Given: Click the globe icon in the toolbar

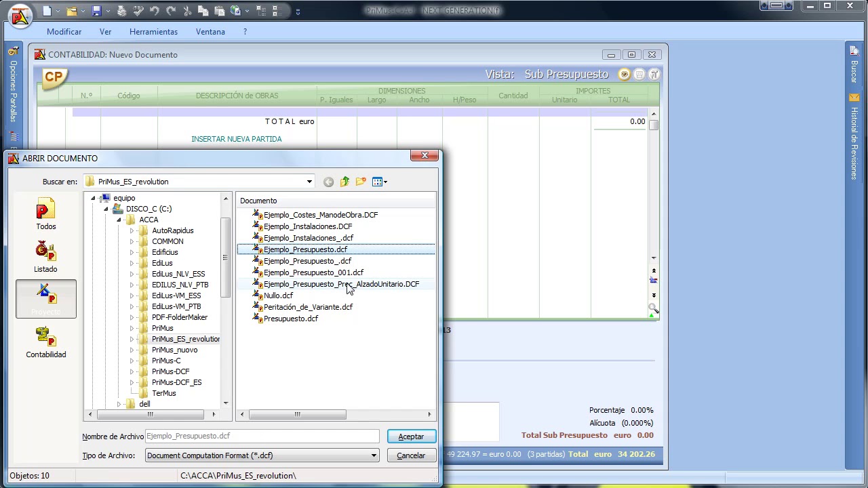Looking at the screenshot, I should (x=236, y=11).
